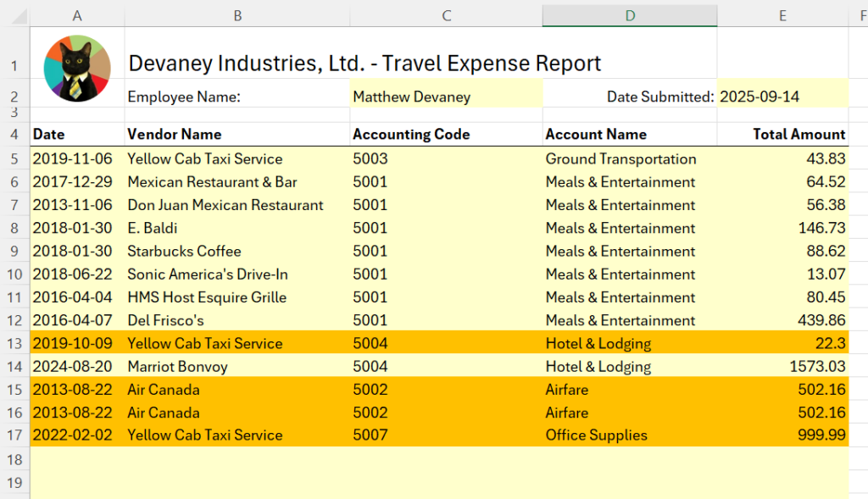Click the report title cell
This screenshot has height=499, width=868.
(x=364, y=64)
